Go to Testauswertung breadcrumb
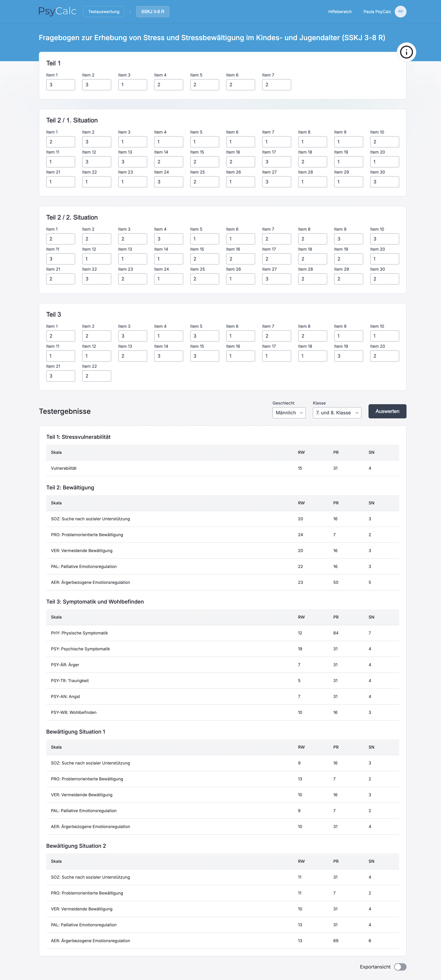The width and height of the screenshot is (441, 980). pos(104,12)
